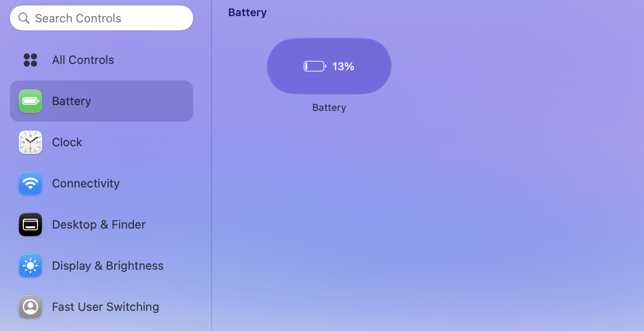Click the battery outline glyph in the pill
The width and height of the screenshot is (644, 331).
tap(315, 67)
